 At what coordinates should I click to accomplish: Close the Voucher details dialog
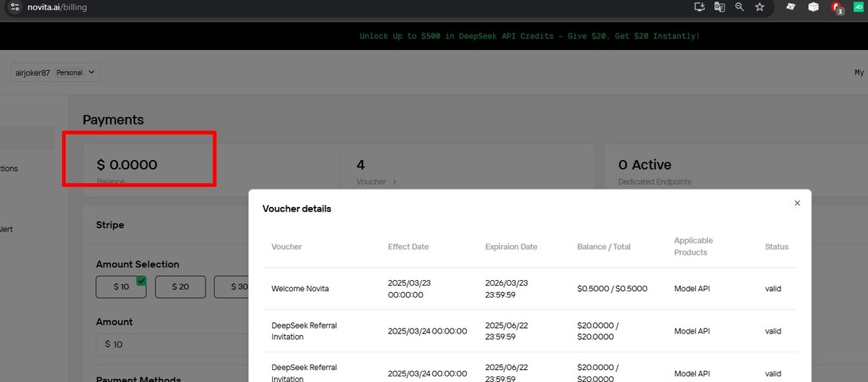[797, 203]
